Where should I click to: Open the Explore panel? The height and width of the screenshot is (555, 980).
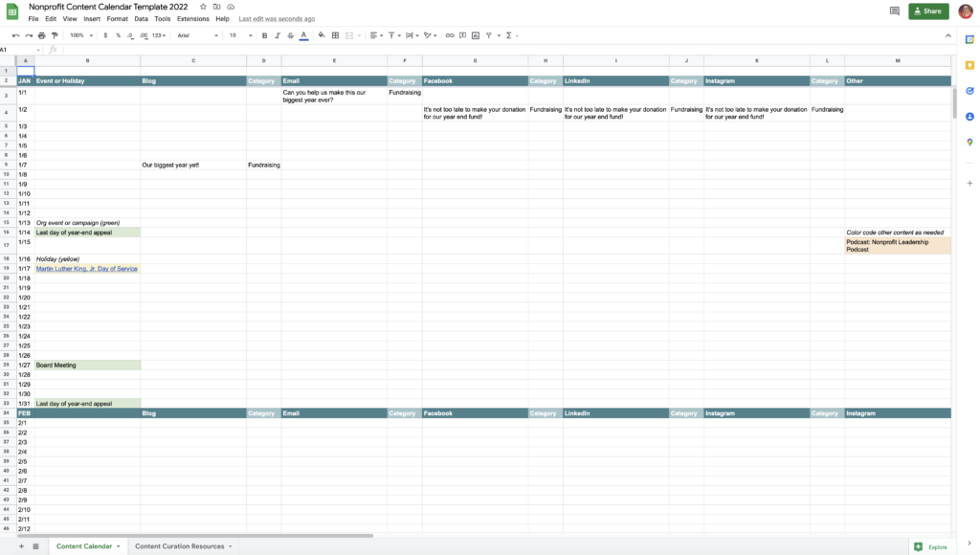(930, 547)
